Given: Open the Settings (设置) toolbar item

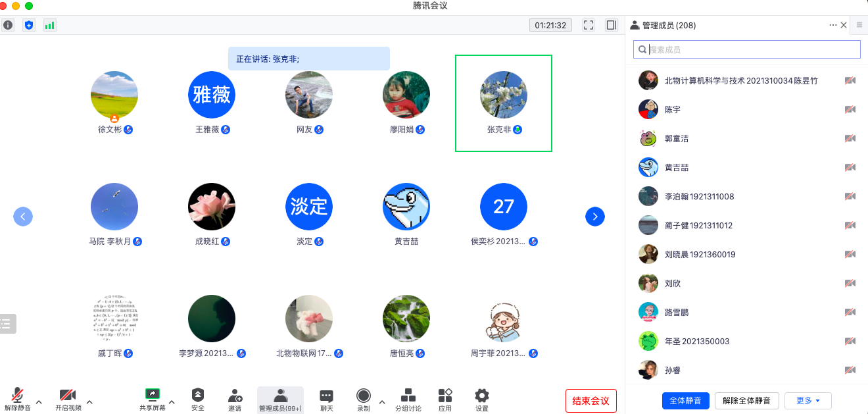Looking at the screenshot, I should tap(482, 399).
